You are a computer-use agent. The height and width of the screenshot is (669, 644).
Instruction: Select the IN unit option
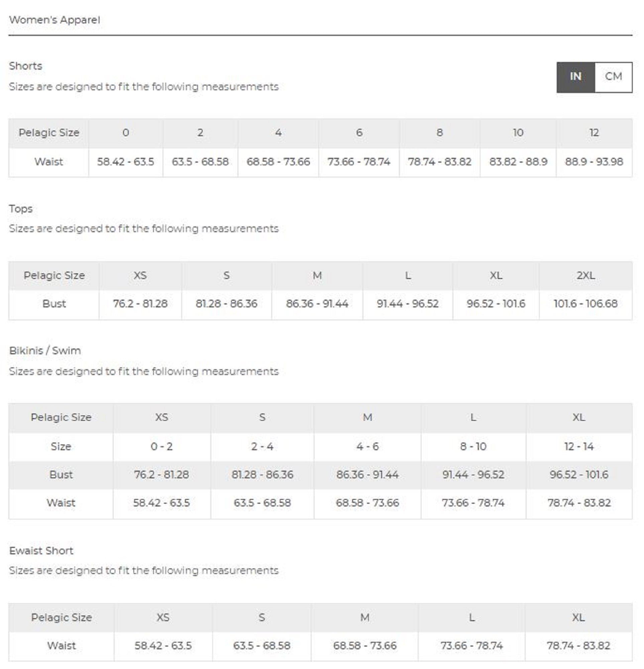click(x=576, y=77)
